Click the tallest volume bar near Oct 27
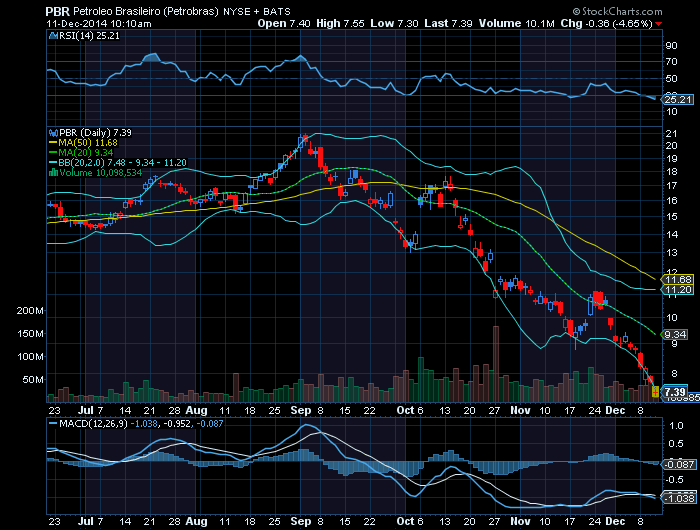 [496, 364]
